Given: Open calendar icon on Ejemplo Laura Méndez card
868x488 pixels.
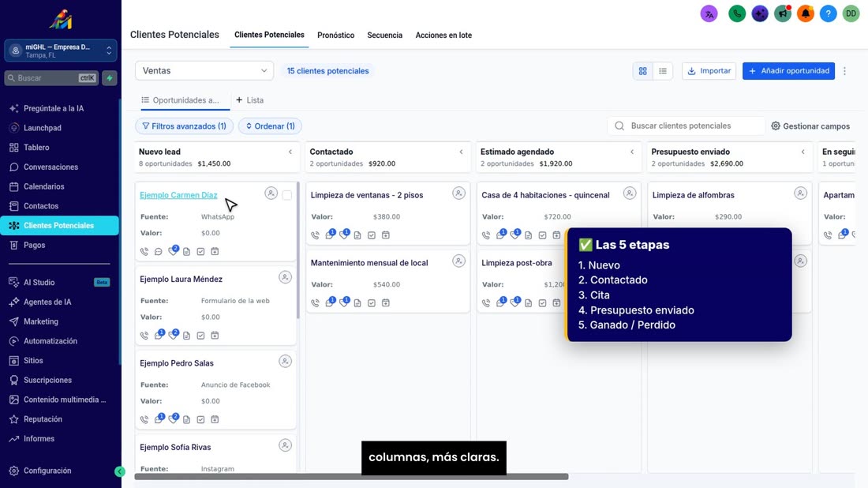Looking at the screenshot, I should point(215,336).
